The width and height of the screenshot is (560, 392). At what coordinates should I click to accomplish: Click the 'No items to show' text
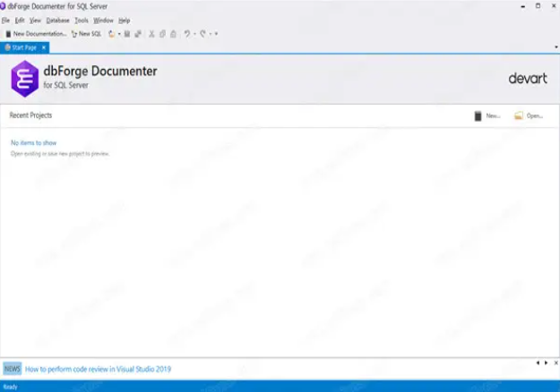click(33, 143)
